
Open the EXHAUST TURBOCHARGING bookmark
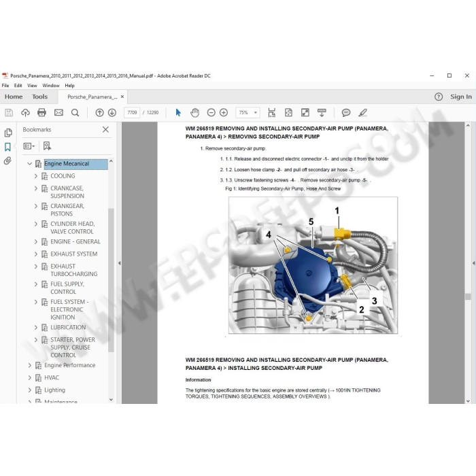pyautogui.click(x=73, y=270)
